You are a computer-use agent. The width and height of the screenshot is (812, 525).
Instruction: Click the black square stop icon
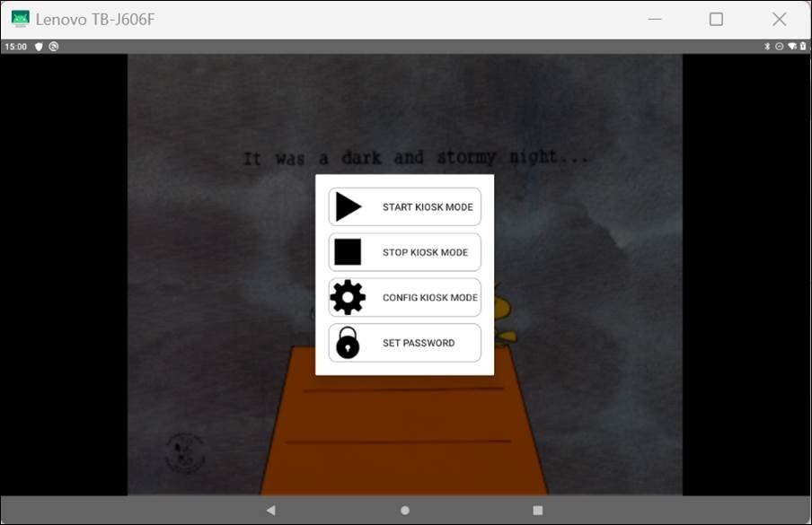tap(348, 252)
